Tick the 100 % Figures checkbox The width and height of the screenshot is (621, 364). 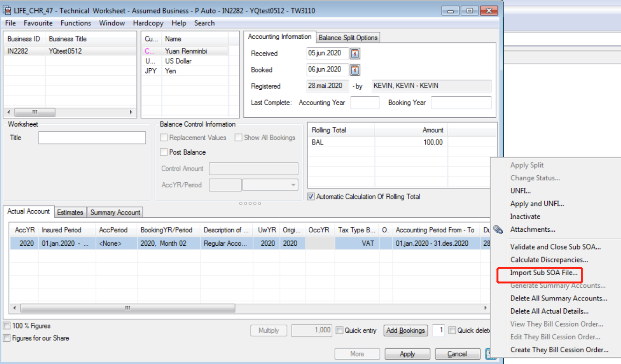click(7, 326)
